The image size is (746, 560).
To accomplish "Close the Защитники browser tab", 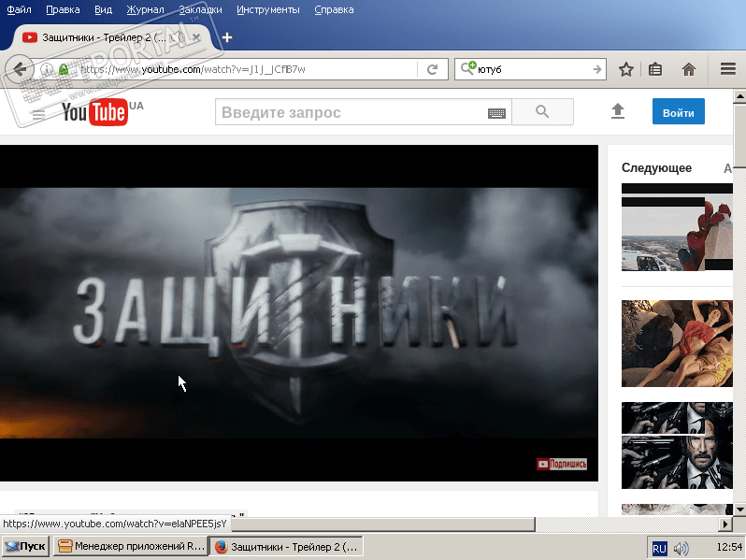I will point(196,37).
